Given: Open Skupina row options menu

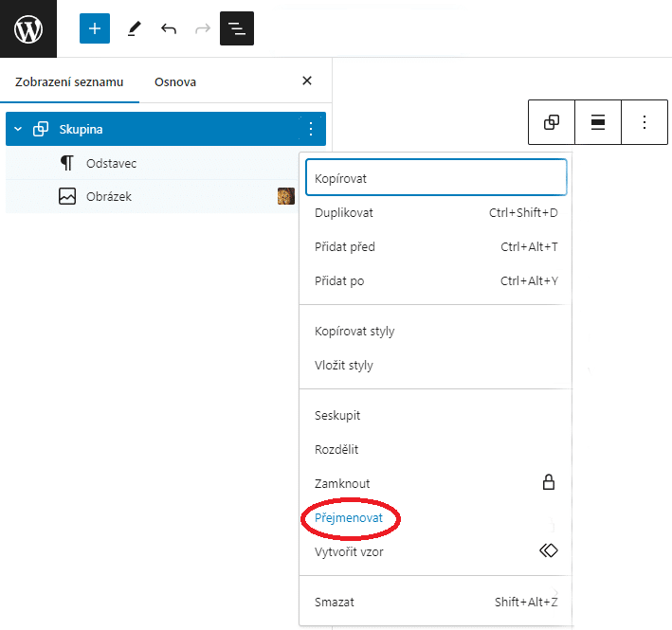Looking at the screenshot, I should coord(311,129).
